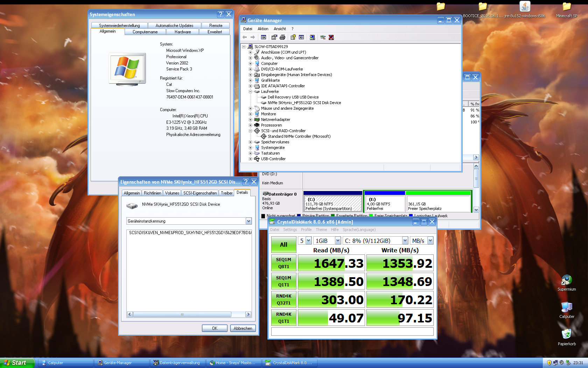Open the Geräteinstanzkennung property dropdown
This screenshot has height=368, width=588.
click(248, 221)
